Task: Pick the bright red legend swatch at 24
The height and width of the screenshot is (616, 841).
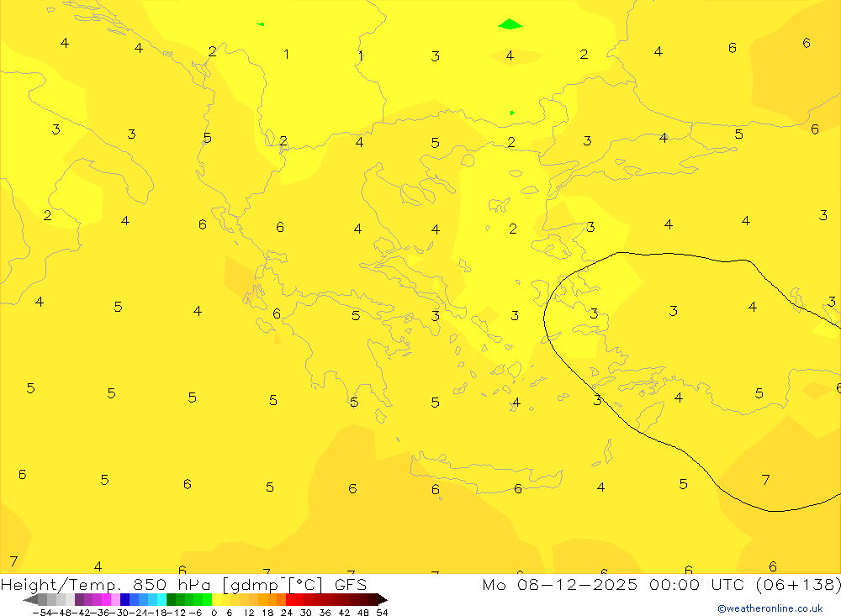Action: [x=290, y=599]
